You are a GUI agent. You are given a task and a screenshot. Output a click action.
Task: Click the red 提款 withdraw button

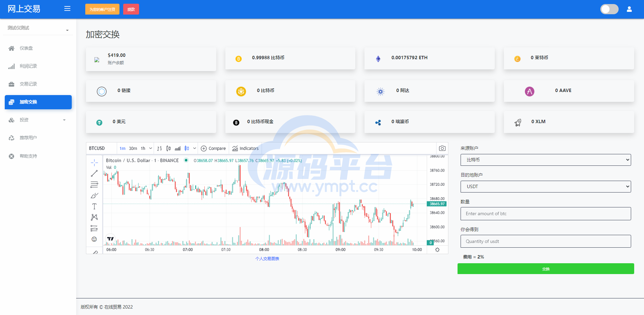click(131, 9)
